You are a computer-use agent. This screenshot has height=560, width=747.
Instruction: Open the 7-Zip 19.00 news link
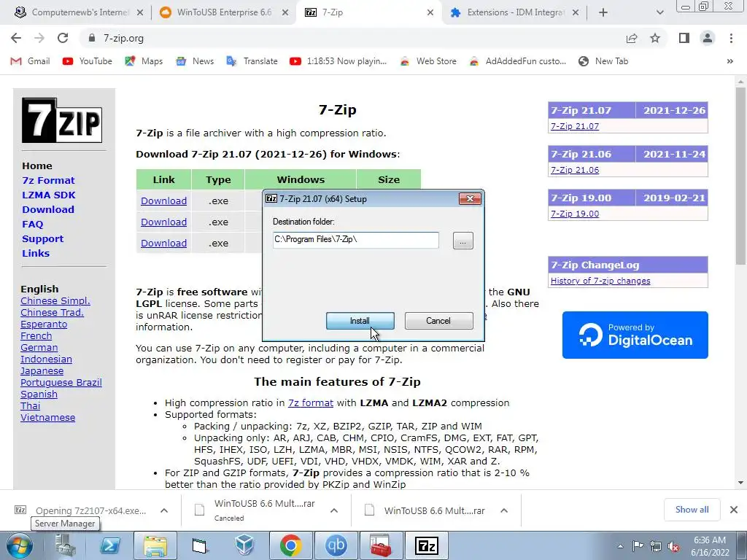point(575,214)
